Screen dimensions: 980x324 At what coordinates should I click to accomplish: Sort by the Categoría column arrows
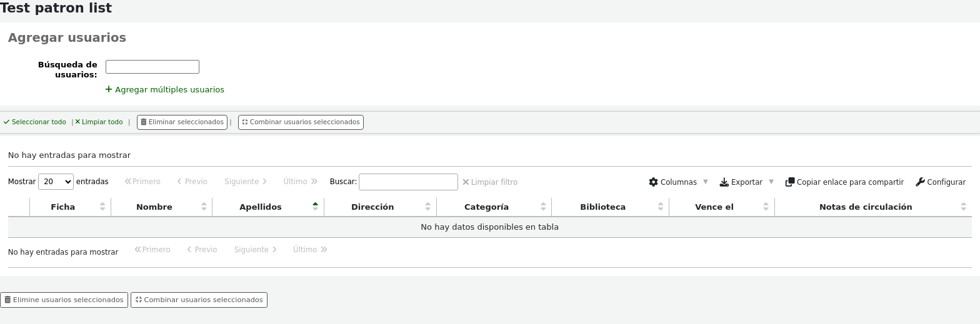click(543, 207)
